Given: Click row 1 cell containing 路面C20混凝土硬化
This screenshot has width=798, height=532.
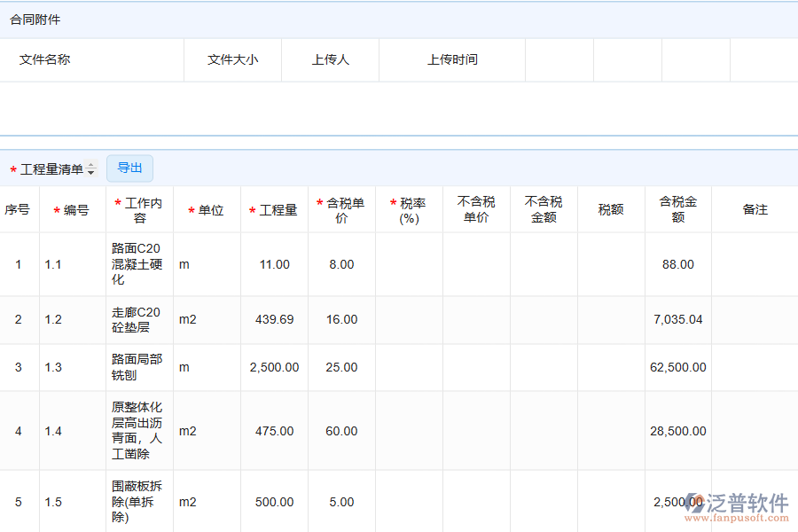Looking at the screenshot, I should pyautogui.click(x=139, y=264).
